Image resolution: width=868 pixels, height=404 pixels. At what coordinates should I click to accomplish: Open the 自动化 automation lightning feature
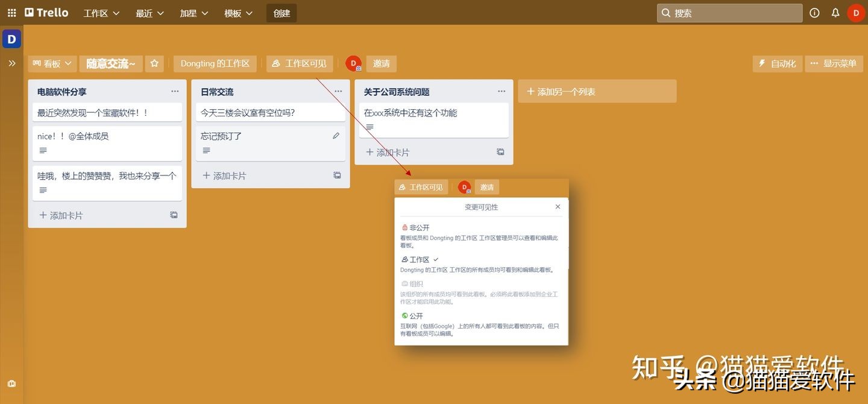pos(777,63)
